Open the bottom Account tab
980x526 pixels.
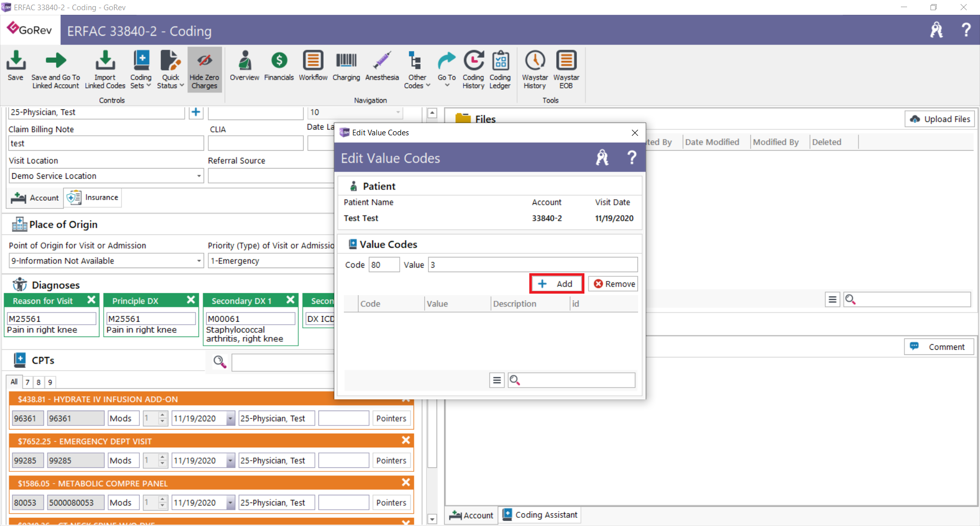[x=472, y=515]
